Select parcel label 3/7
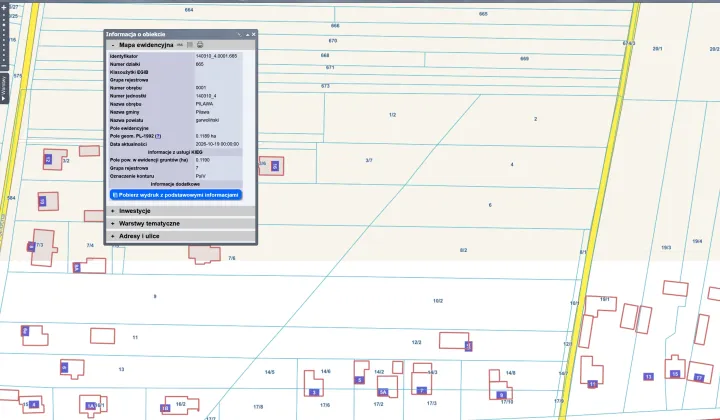 pyautogui.click(x=369, y=161)
